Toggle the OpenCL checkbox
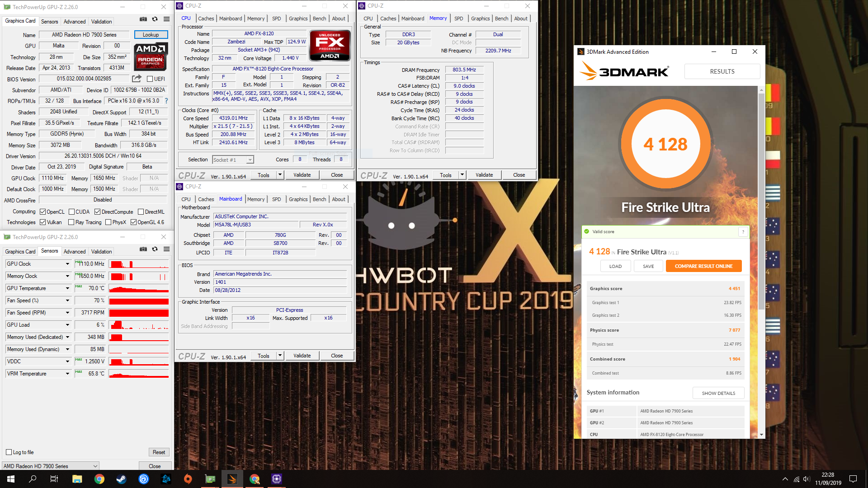The height and width of the screenshot is (488, 868). [x=42, y=211]
